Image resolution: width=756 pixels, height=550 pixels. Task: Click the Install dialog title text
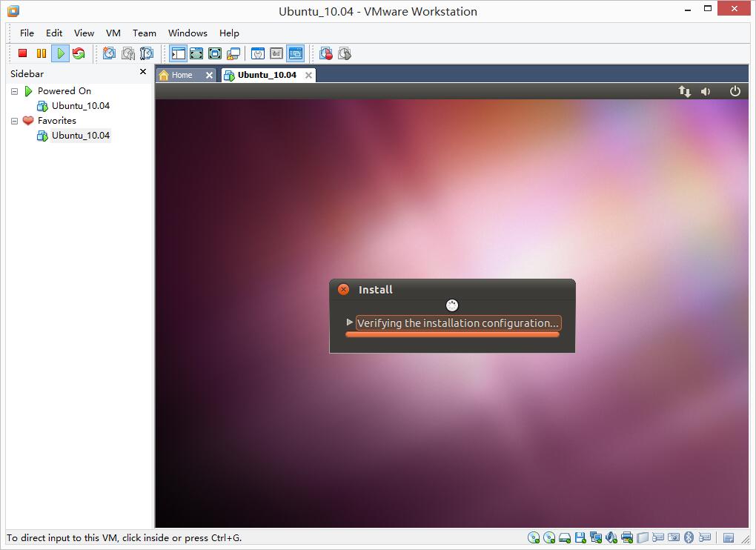tap(375, 290)
